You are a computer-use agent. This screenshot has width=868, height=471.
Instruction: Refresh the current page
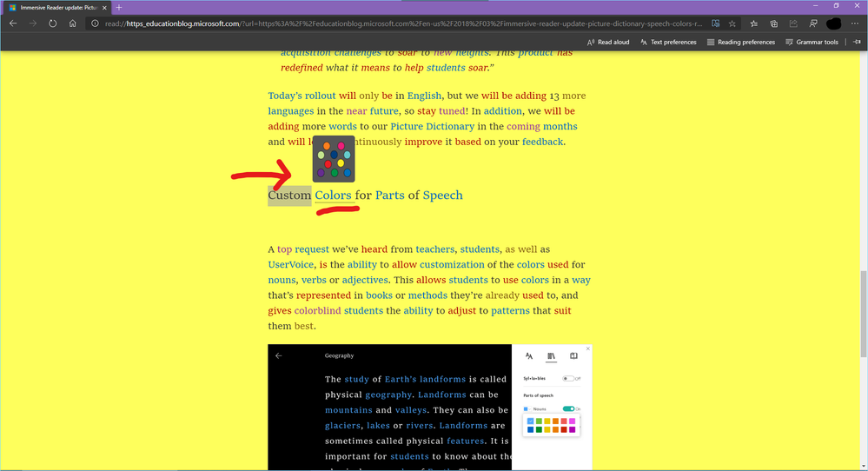tap(53, 23)
